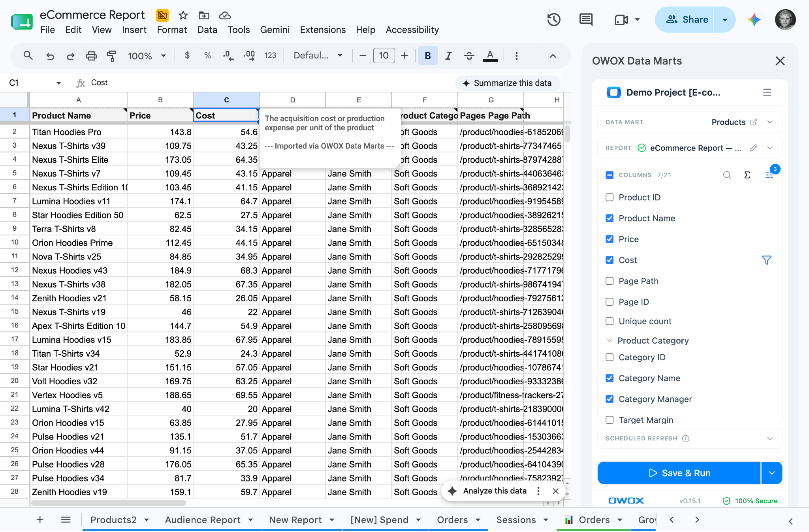
Task: Uncheck the Price column
Action: click(610, 239)
